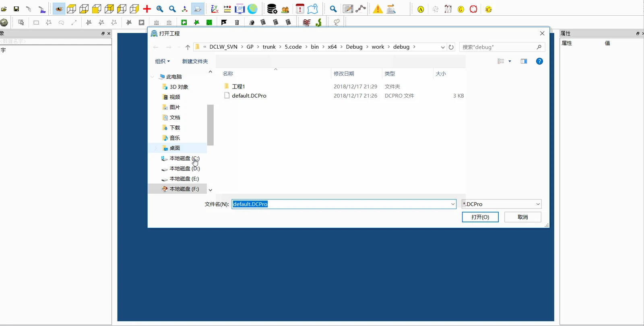Screen dimensions: 644x326
Task: Click the refresh icon beside address bar
Action: [451, 47]
